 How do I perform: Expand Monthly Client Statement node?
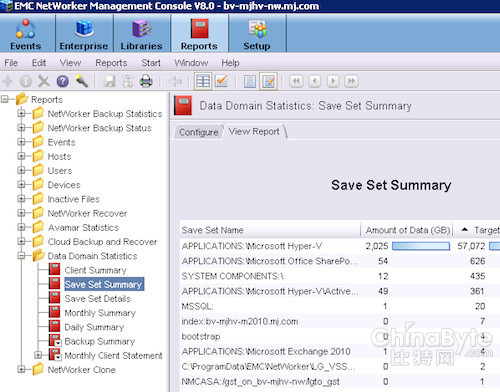[x=38, y=355]
